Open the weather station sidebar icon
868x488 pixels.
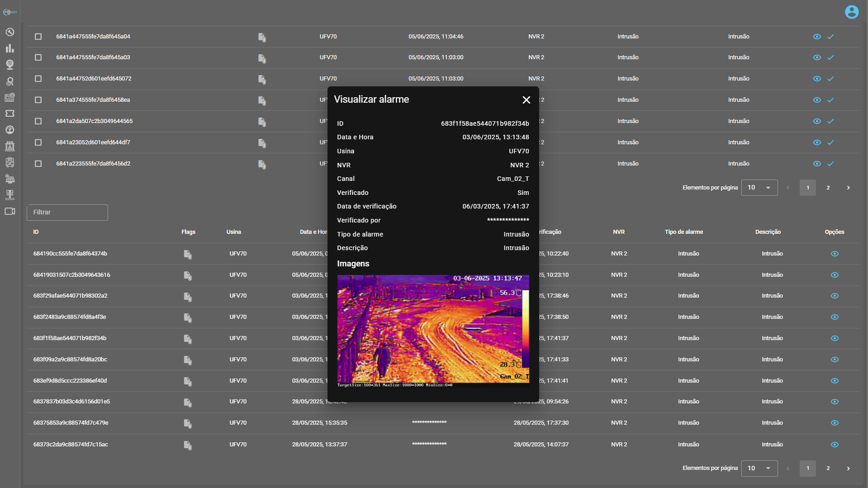coord(9,195)
